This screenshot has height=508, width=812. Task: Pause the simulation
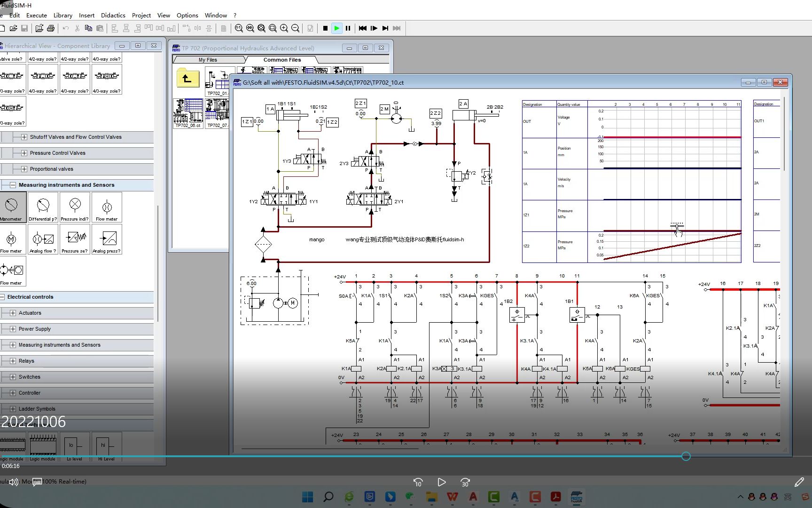pos(348,28)
